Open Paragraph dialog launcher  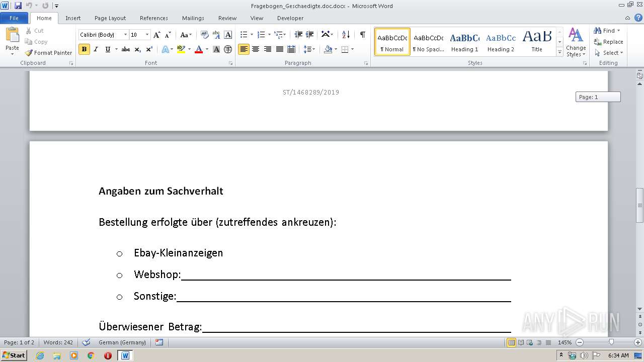[x=367, y=63]
